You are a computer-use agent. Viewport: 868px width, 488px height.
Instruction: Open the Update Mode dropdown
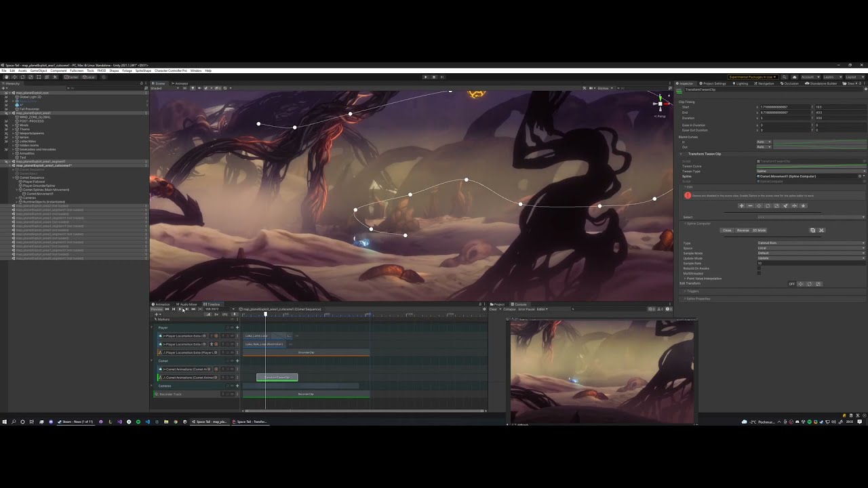click(811, 258)
